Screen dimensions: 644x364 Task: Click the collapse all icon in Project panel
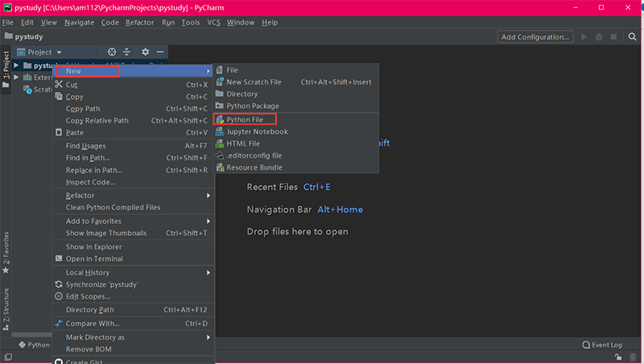pyautogui.click(x=126, y=52)
